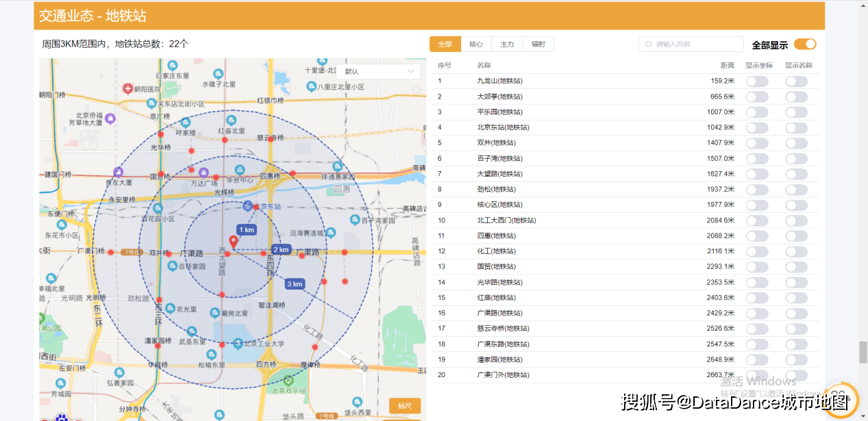This screenshot has width=868, height=421.
Task: Click the 双花园小区 residential icon
Action: pyautogui.click(x=158, y=208)
